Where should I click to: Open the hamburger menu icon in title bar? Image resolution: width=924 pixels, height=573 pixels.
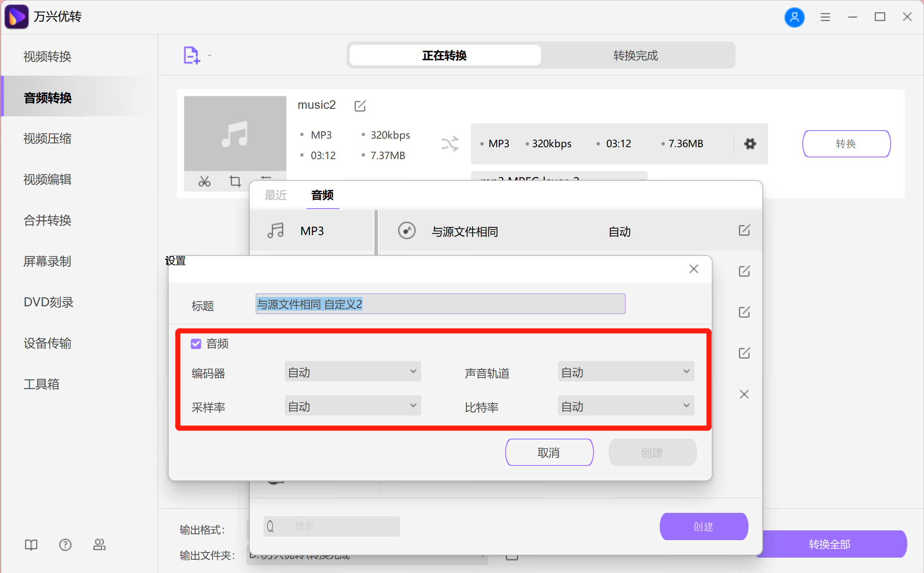coord(825,17)
